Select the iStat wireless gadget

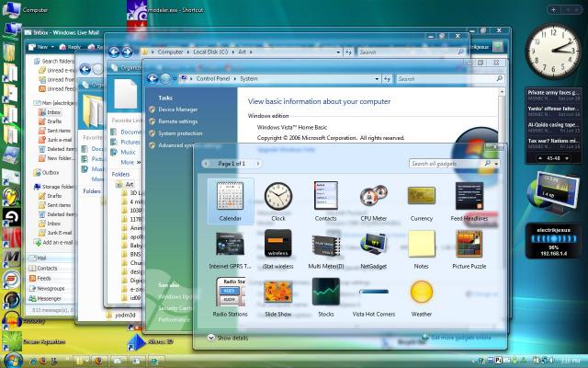(277, 249)
